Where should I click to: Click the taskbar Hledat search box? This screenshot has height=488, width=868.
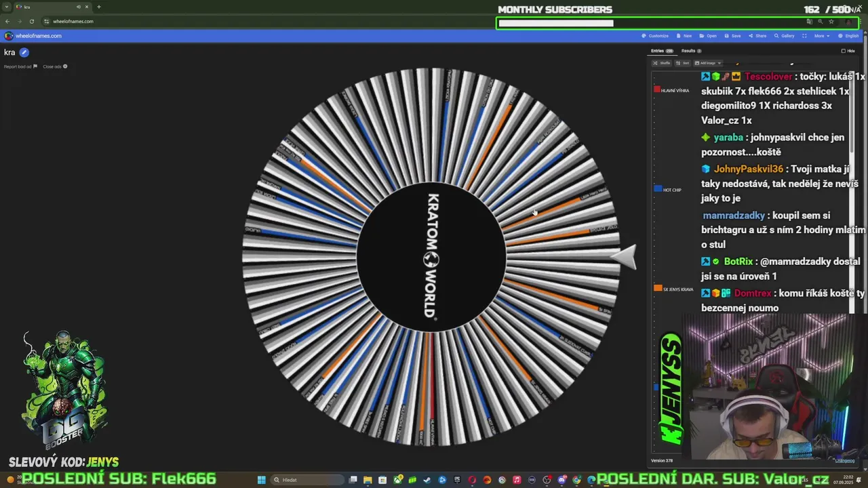pos(307,480)
